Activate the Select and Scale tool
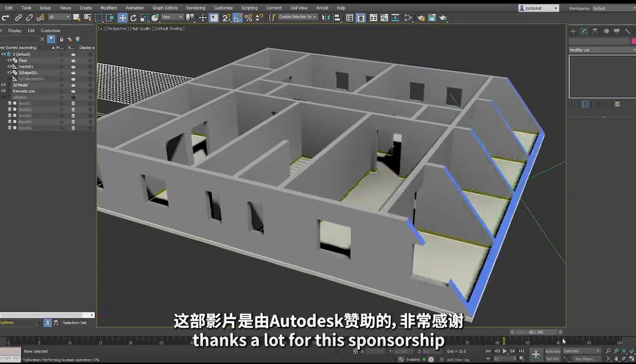This screenshot has width=636, height=364. pyautogui.click(x=144, y=17)
